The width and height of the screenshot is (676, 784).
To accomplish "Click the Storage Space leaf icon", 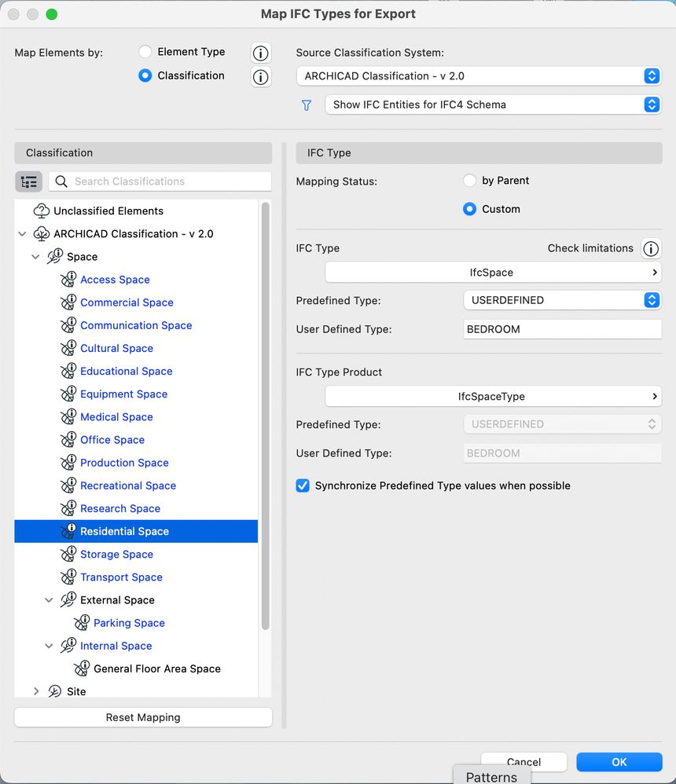I will (68, 555).
